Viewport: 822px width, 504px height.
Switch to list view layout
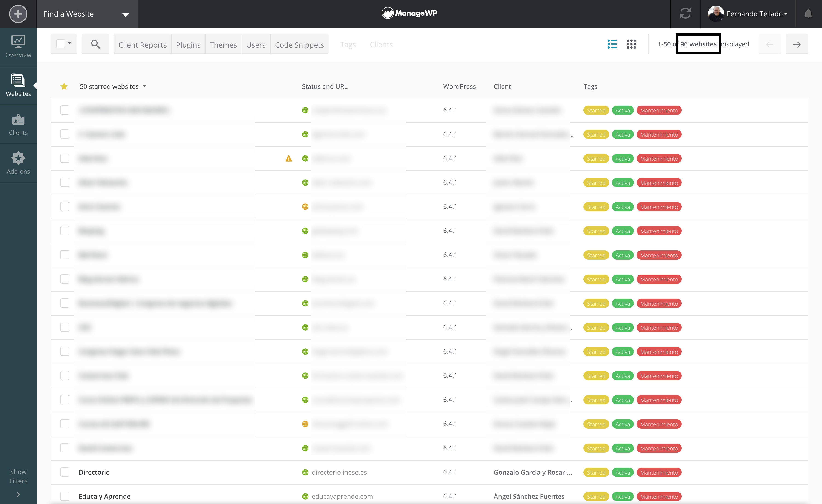612,44
